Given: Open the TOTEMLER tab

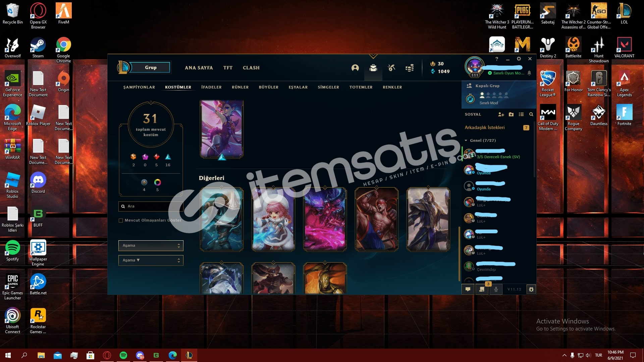Looking at the screenshot, I should [361, 87].
